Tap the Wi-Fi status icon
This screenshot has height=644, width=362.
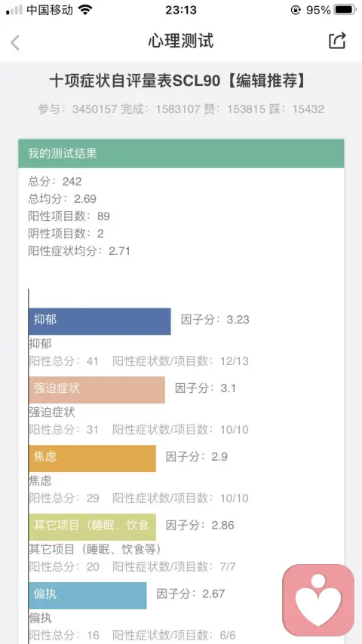pos(85,10)
